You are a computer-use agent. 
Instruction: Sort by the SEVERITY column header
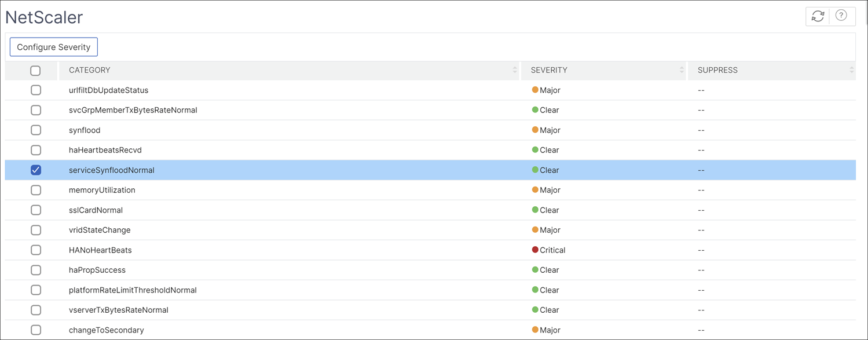[x=549, y=70]
